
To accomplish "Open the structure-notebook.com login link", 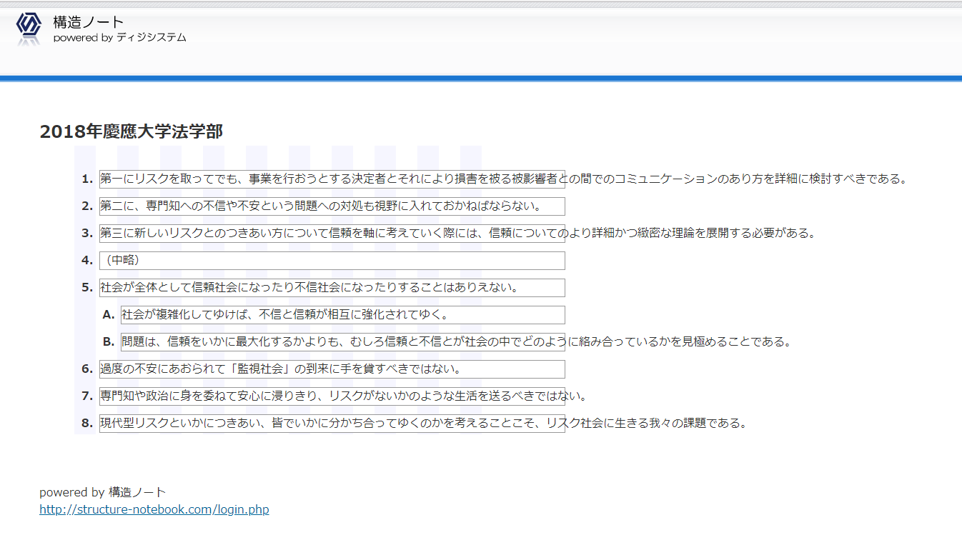I will [154, 509].
